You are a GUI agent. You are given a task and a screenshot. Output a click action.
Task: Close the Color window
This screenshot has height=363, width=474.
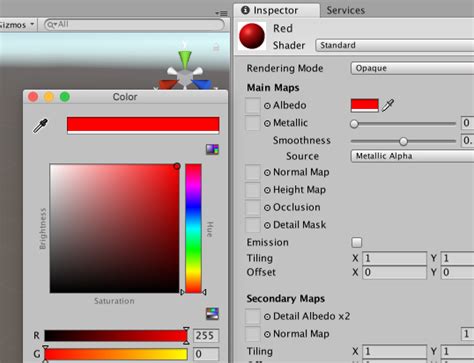pos(33,97)
